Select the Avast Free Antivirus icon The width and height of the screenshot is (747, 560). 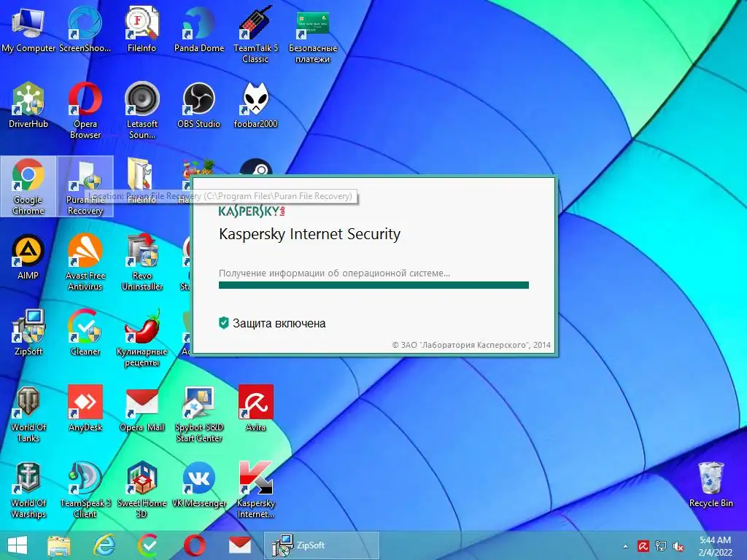85,262
